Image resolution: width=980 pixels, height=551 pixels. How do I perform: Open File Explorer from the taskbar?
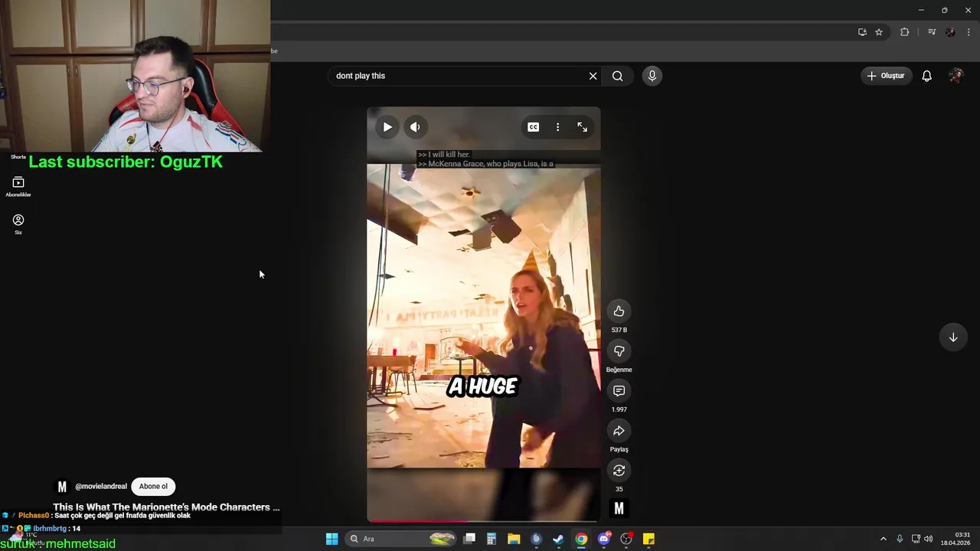[x=514, y=539]
